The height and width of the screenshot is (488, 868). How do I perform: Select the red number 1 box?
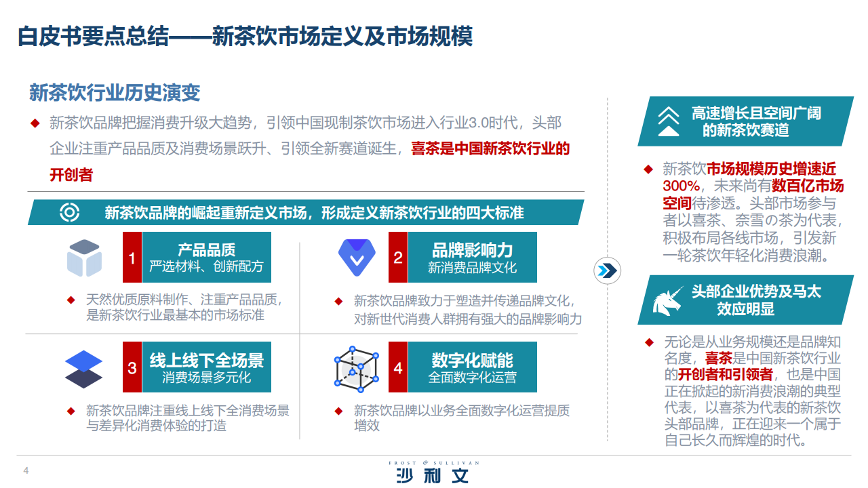click(x=132, y=258)
